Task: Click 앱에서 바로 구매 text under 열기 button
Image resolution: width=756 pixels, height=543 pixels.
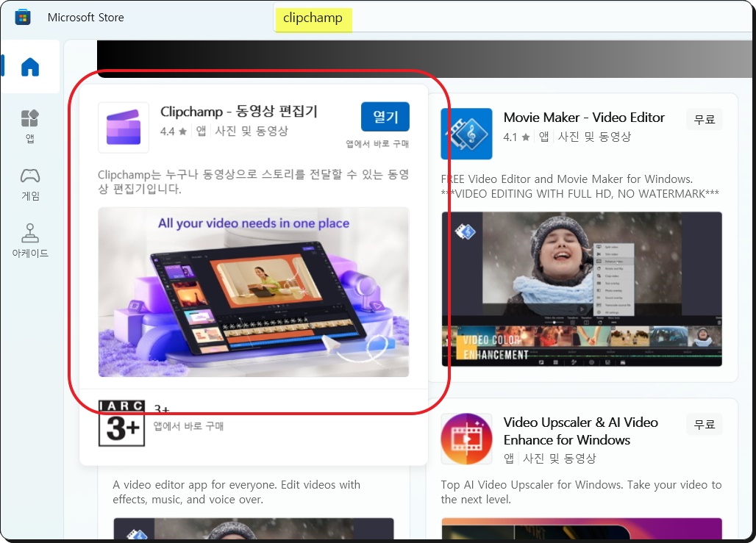Action: pyautogui.click(x=377, y=143)
